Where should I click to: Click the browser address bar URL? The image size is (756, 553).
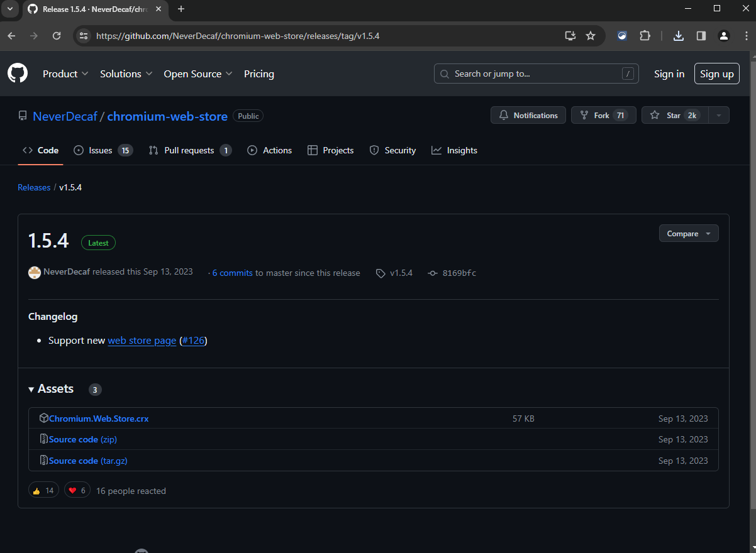238,36
